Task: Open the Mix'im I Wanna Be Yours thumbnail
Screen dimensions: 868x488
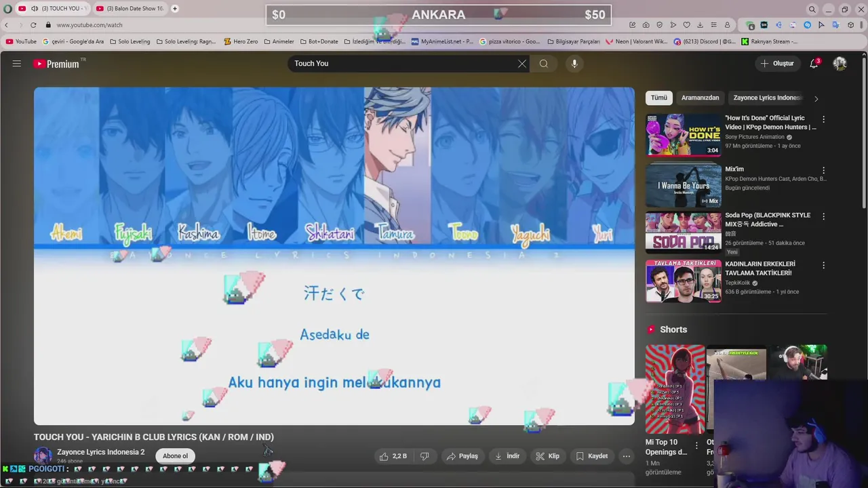Action: pos(684,185)
